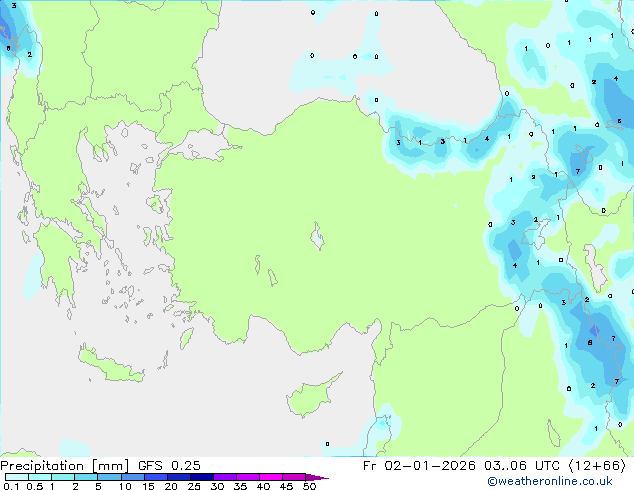The width and height of the screenshot is (634, 490).
Task: Click the "40" legend scale label
Action: tap(263, 486)
